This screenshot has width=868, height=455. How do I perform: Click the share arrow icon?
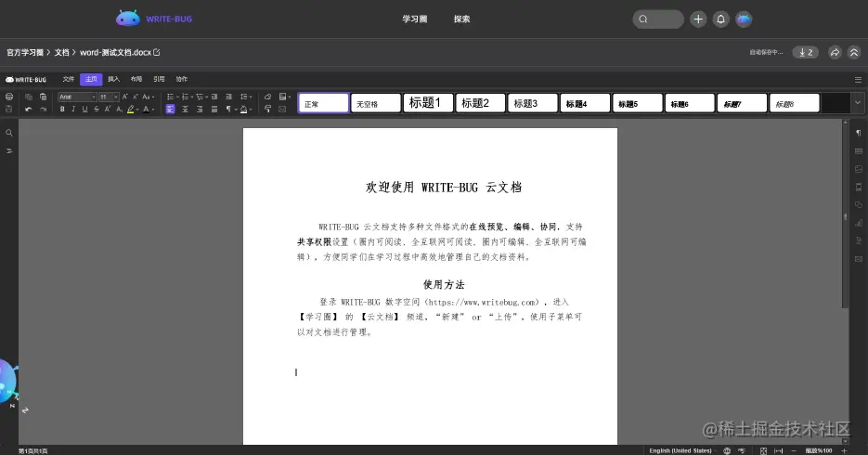tap(835, 52)
